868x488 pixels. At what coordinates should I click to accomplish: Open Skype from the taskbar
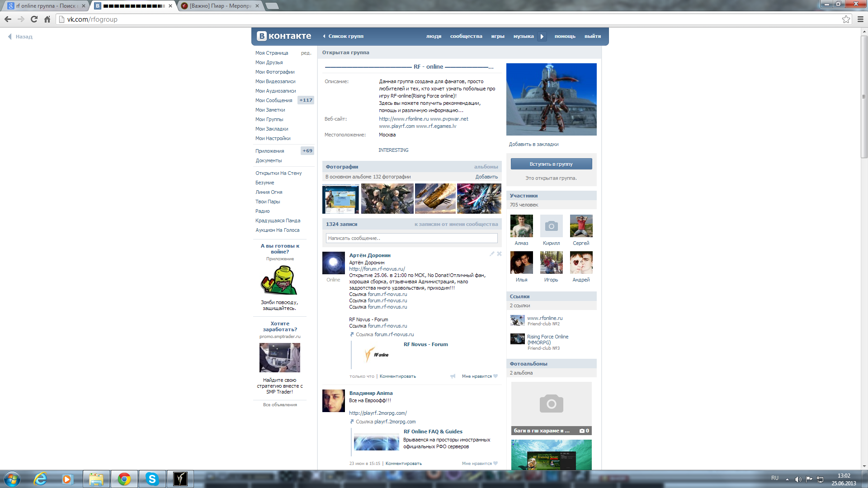(x=152, y=479)
